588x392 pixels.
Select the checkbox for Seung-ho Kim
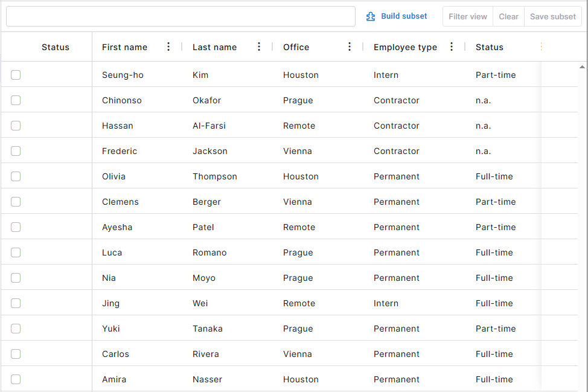click(x=16, y=75)
